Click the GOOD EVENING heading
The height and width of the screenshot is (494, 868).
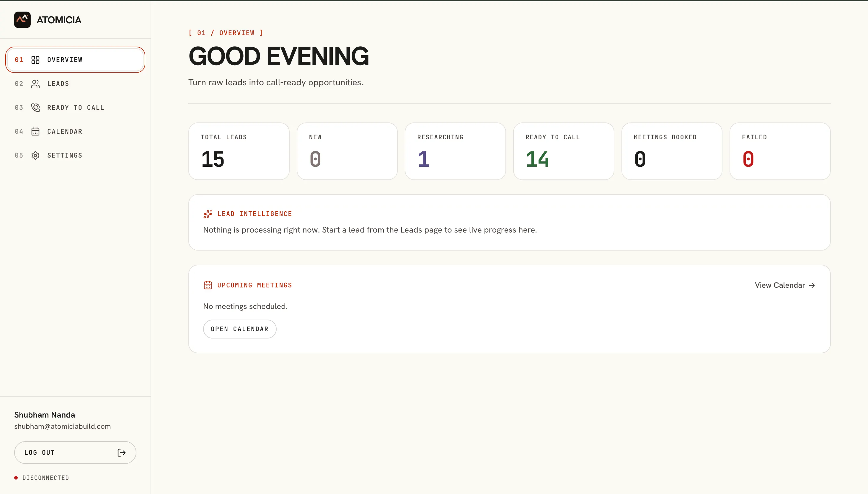coord(279,56)
